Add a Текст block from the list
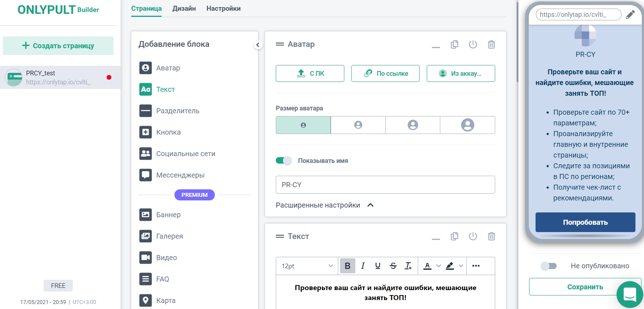The width and height of the screenshot is (644, 309). [x=157, y=89]
